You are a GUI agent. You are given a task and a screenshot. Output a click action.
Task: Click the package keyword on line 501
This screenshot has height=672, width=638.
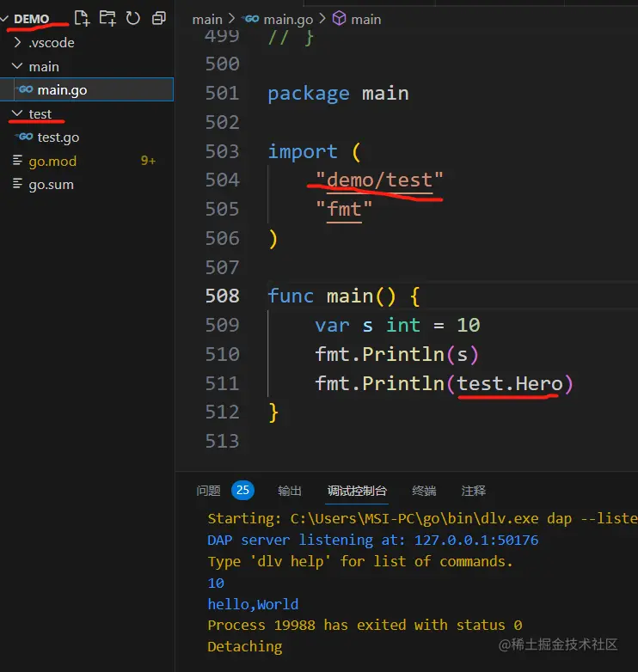[x=309, y=94]
